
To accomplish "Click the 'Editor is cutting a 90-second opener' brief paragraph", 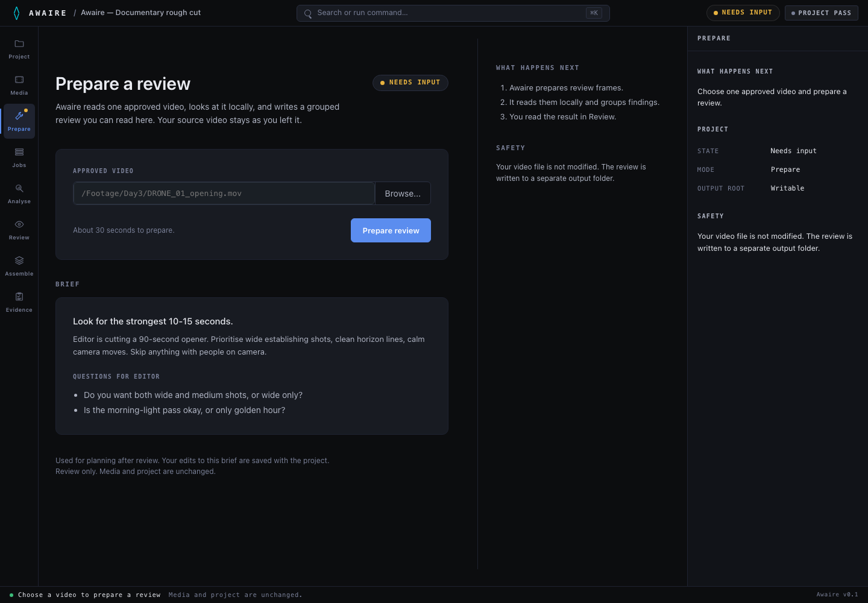I will click(x=249, y=346).
